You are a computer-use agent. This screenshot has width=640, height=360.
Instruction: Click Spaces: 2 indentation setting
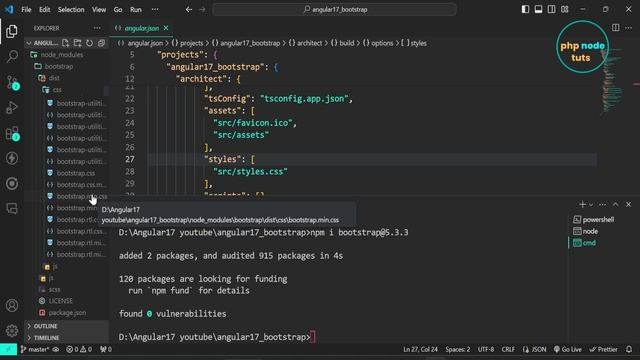click(x=458, y=349)
